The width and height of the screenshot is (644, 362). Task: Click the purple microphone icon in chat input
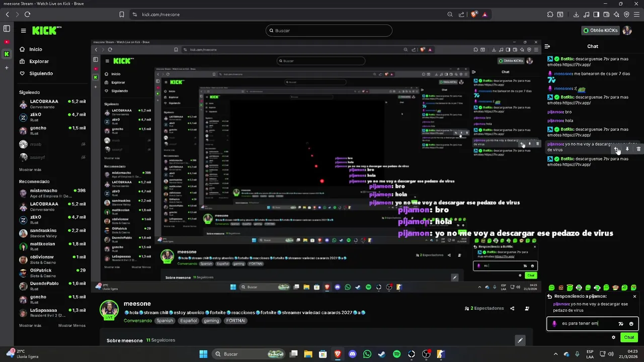pos(554,324)
